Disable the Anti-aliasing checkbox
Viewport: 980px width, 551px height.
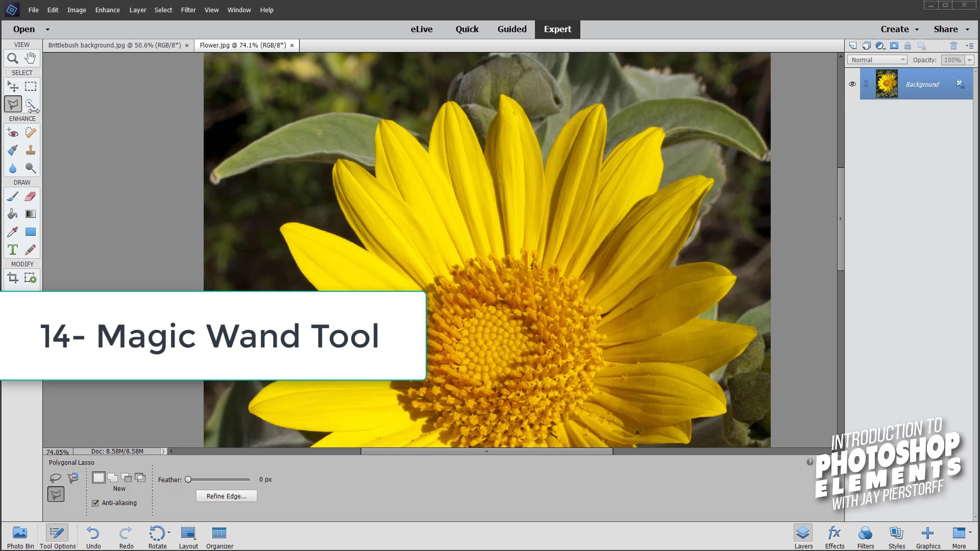(x=95, y=503)
